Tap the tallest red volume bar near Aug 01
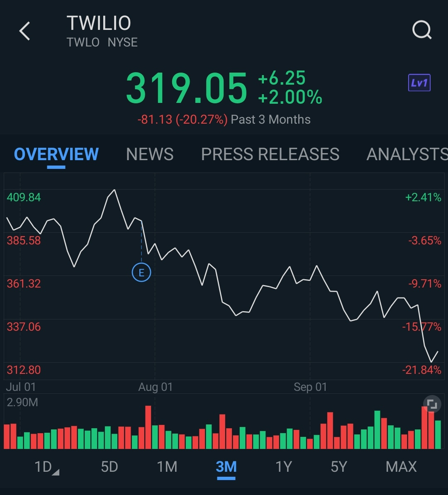 tap(148, 427)
